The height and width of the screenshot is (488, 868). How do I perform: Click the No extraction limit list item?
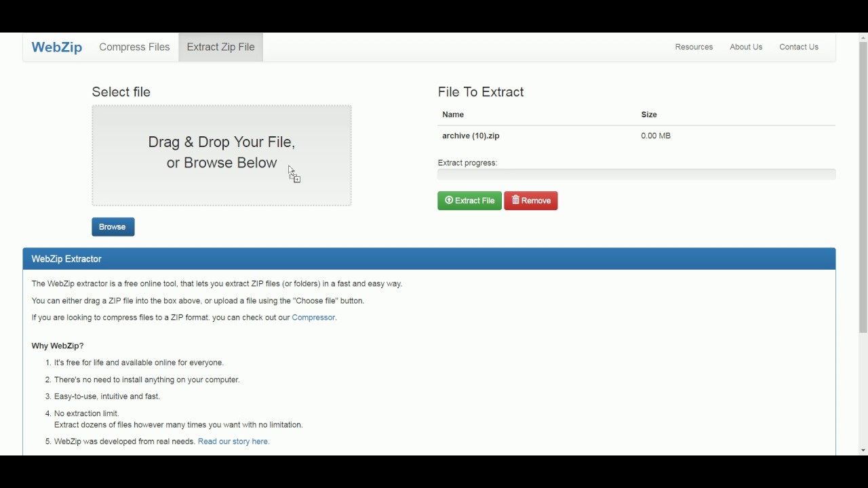(x=178, y=419)
